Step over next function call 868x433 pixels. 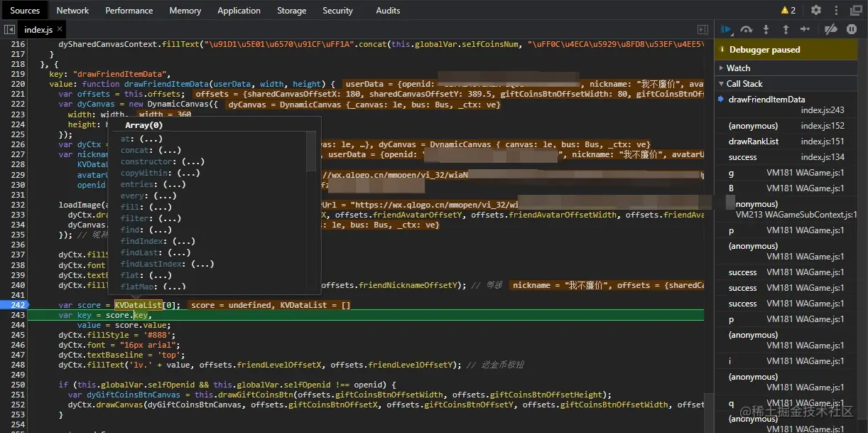(x=746, y=29)
